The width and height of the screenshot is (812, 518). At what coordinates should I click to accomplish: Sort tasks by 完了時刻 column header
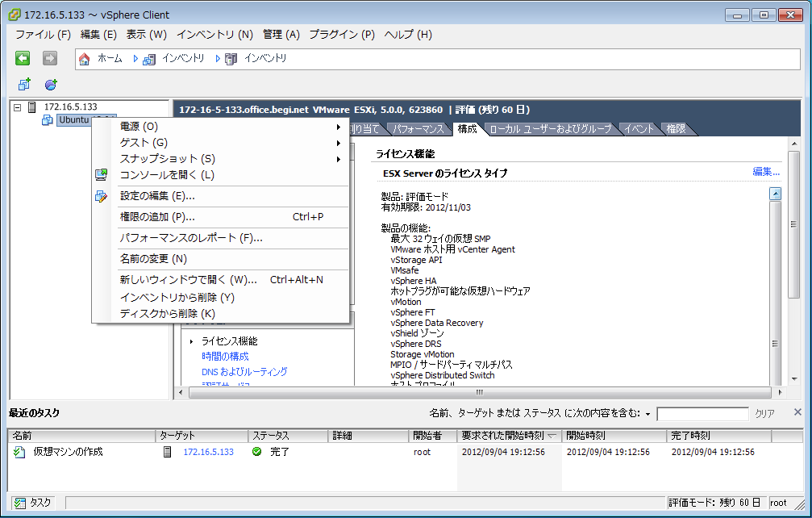coord(718,436)
